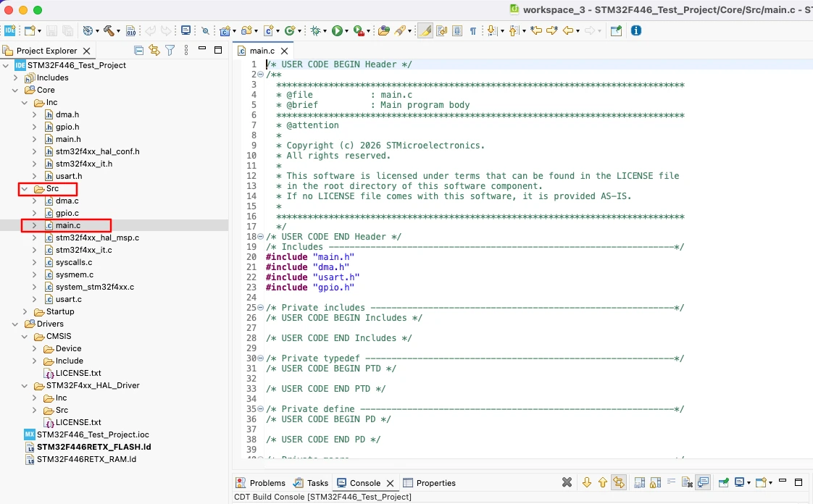Open Project Explorer view menu three dots

click(x=186, y=50)
